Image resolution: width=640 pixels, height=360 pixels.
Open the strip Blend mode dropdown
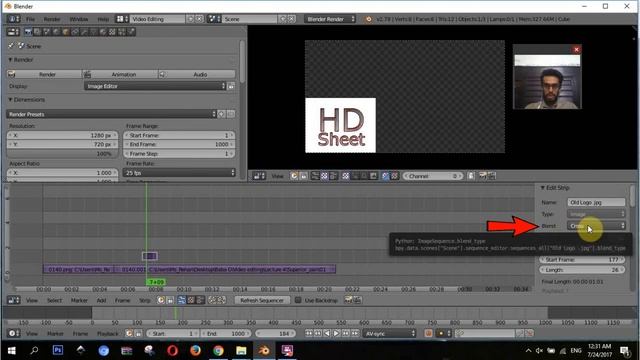tap(596, 226)
